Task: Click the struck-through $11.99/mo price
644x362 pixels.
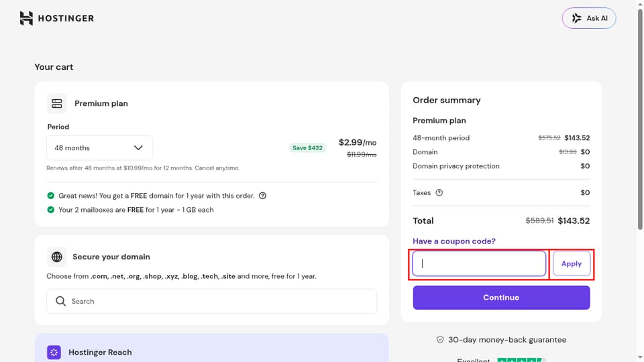Action: (x=362, y=155)
